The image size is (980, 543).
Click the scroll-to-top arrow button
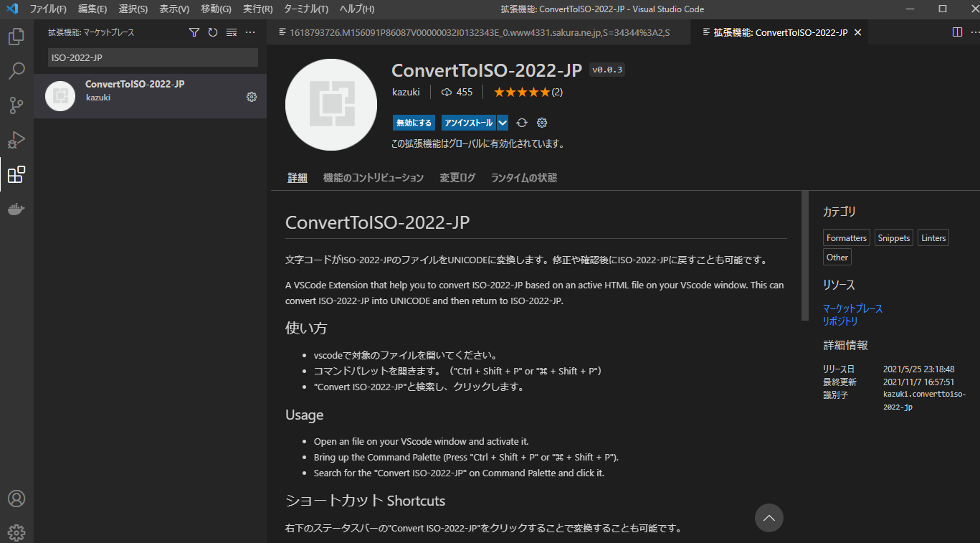pos(769,517)
